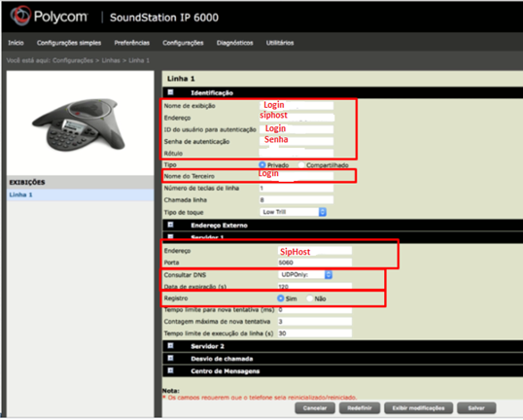The height and width of the screenshot is (420, 523).
Task: Select Sim for Registro
Action: (x=281, y=298)
